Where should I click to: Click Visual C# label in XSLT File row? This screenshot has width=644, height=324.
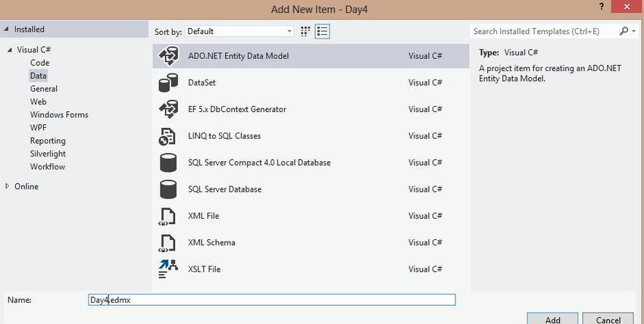pyautogui.click(x=425, y=269)
